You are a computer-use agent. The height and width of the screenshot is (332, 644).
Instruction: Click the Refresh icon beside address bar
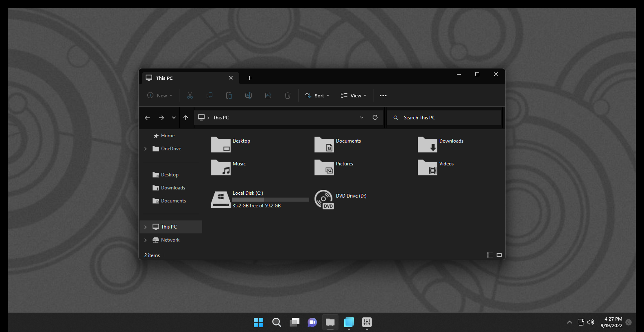pos(375,117)
